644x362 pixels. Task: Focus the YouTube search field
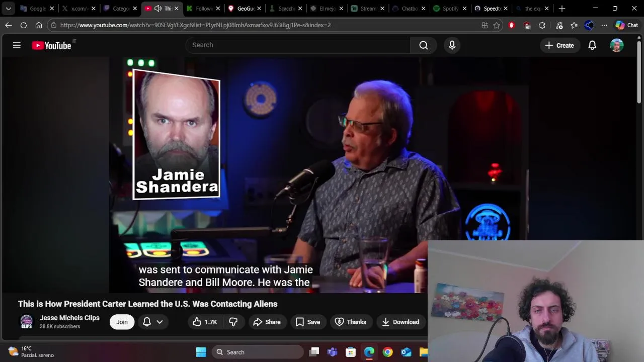298,45
